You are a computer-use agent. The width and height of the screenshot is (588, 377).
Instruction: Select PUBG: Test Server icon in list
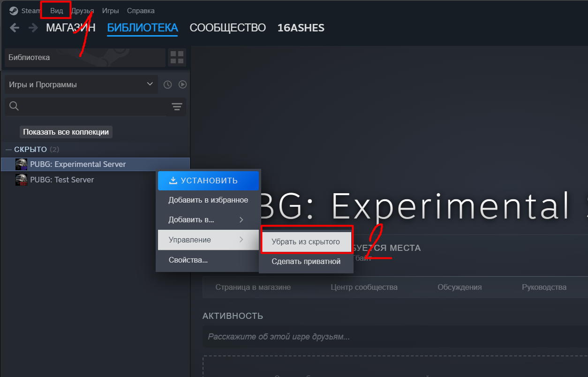[21, 180]
